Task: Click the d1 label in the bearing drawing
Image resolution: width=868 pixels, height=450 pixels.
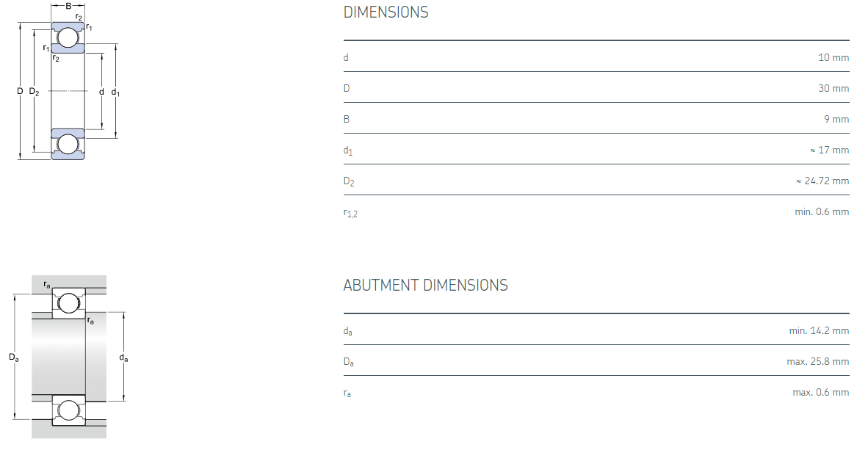Action: (x=115, y=92)
